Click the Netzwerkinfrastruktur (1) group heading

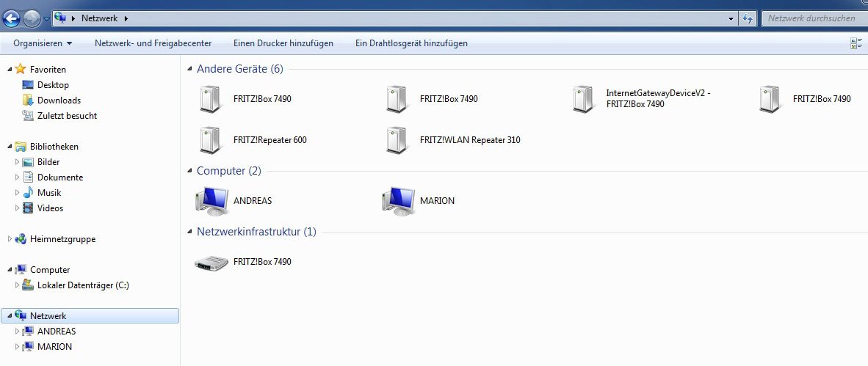click(x=256, y=232)
